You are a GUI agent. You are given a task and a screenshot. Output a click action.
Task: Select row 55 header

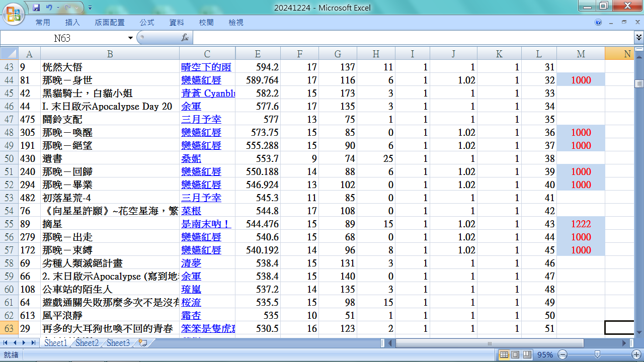coord(9,224)
